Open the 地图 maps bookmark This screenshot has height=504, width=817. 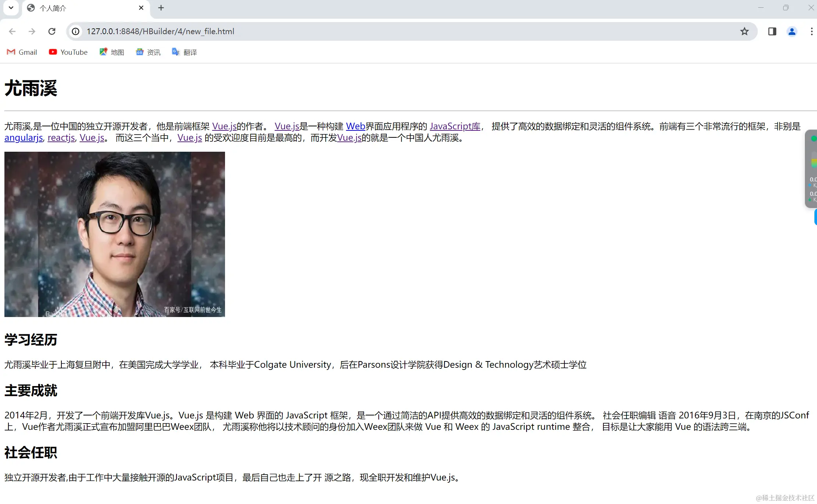112,52
